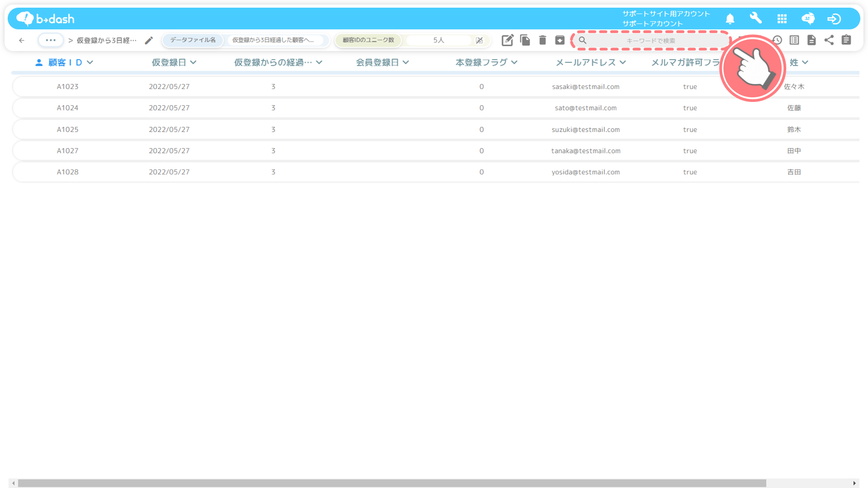868x488 pixels.
Task: Click the 田中 surname cell
Action: [x=794, y=151]
